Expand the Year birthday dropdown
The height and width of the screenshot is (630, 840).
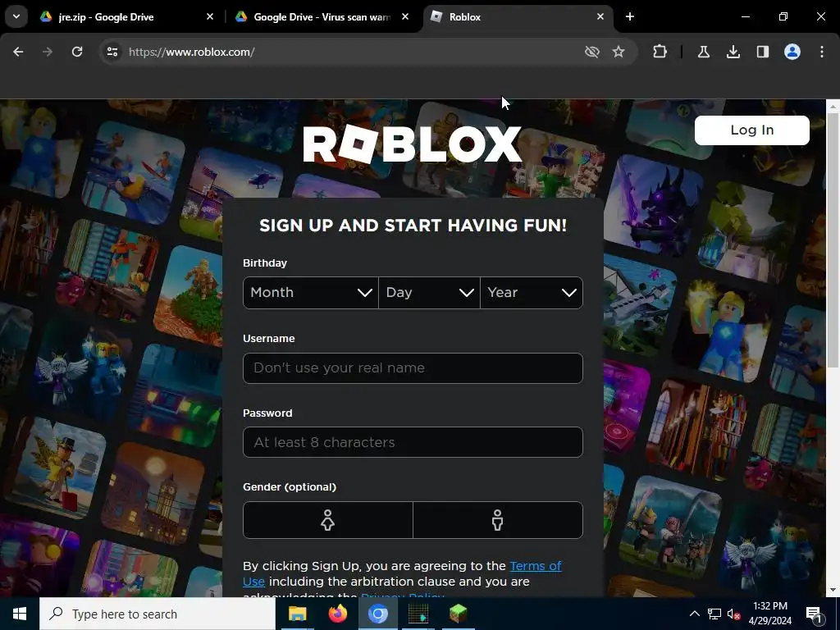click(x=532, y=293)
